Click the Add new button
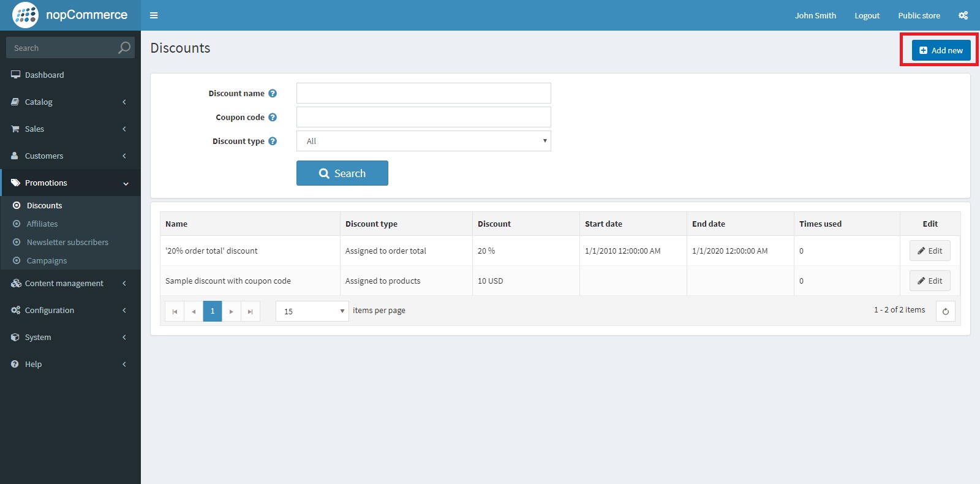The image size is (980, 484). tap(941, 50)
